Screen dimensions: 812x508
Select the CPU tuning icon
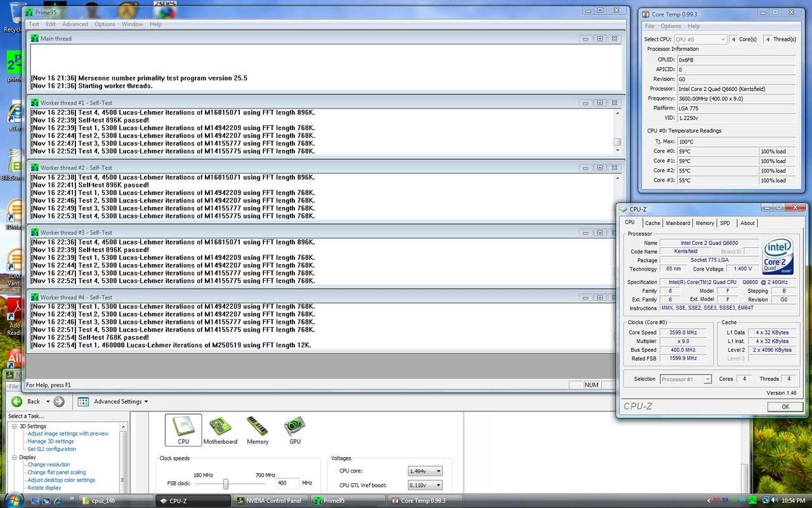click(183, 430)
